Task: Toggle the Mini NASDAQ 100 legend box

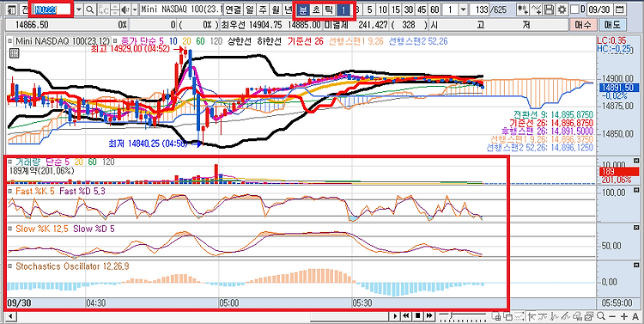Action: pos(9,41)
